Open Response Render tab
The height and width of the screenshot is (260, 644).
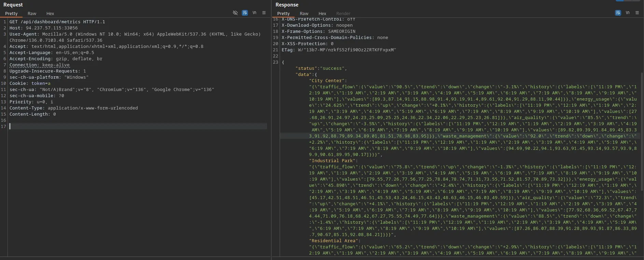pyautogui.click(x=343, y=14)
